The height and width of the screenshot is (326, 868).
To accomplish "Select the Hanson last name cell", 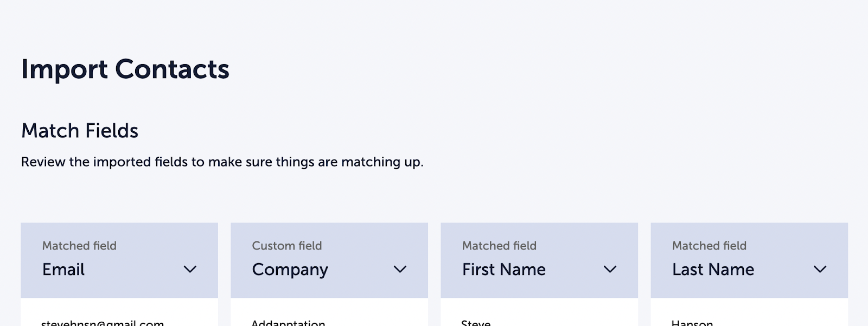I will click(x=692, y=323).
